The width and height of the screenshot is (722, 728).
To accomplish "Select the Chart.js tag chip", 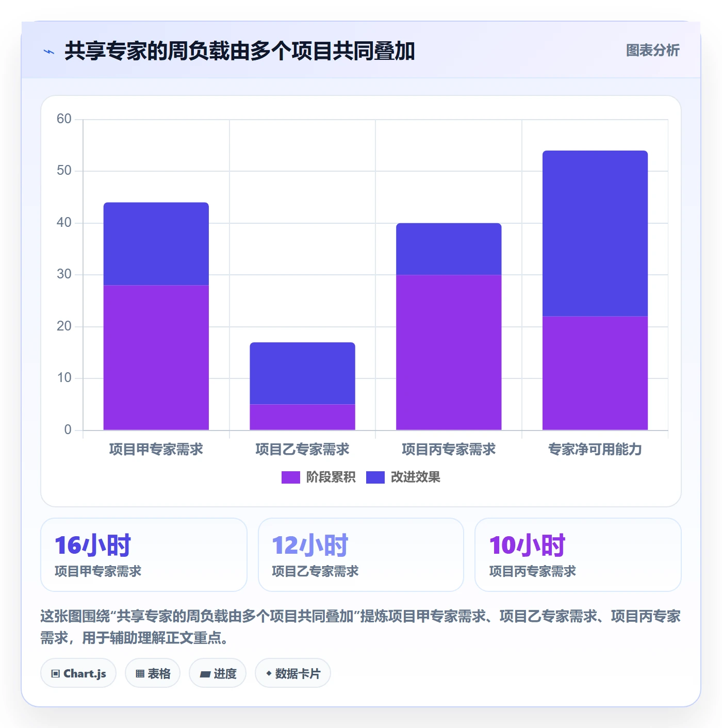I will pos(78,673).
